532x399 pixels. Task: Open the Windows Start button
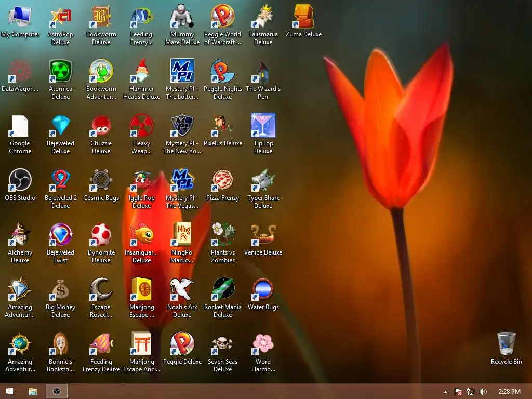[9, 391]
